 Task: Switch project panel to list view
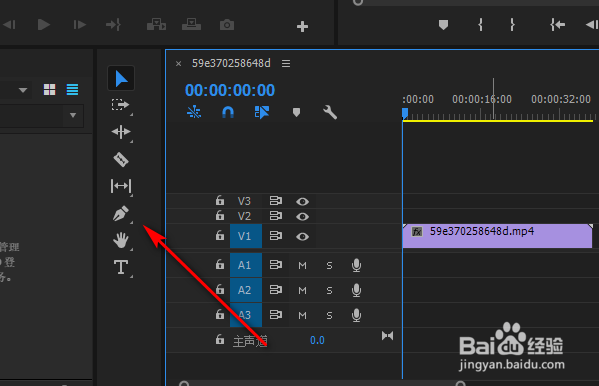click(72, 90)
